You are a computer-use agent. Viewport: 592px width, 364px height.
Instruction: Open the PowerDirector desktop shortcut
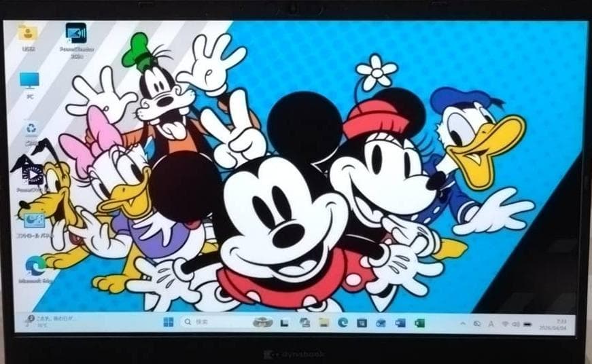tap(77, 40)
